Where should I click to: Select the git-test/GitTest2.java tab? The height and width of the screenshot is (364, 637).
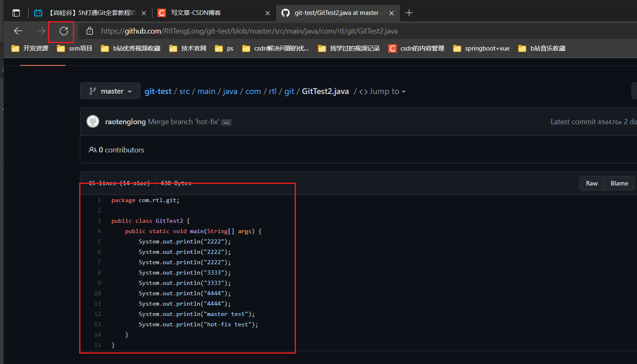click(x=338, y=13)
